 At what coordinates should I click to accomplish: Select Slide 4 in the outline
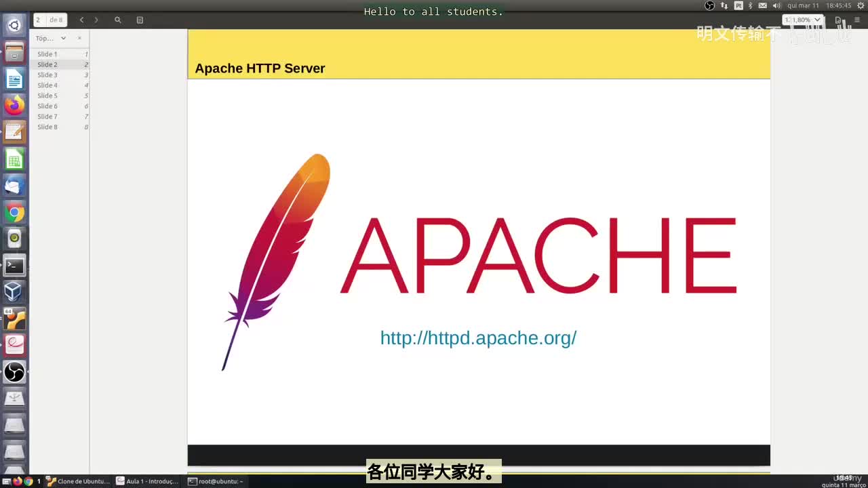pos(61,85)
